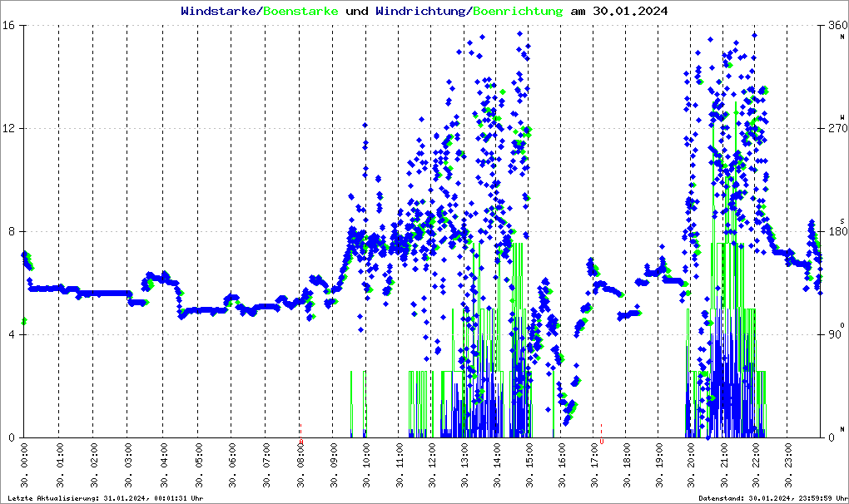
Task: Click right axis value 180
Action: [x=837, y=231]
